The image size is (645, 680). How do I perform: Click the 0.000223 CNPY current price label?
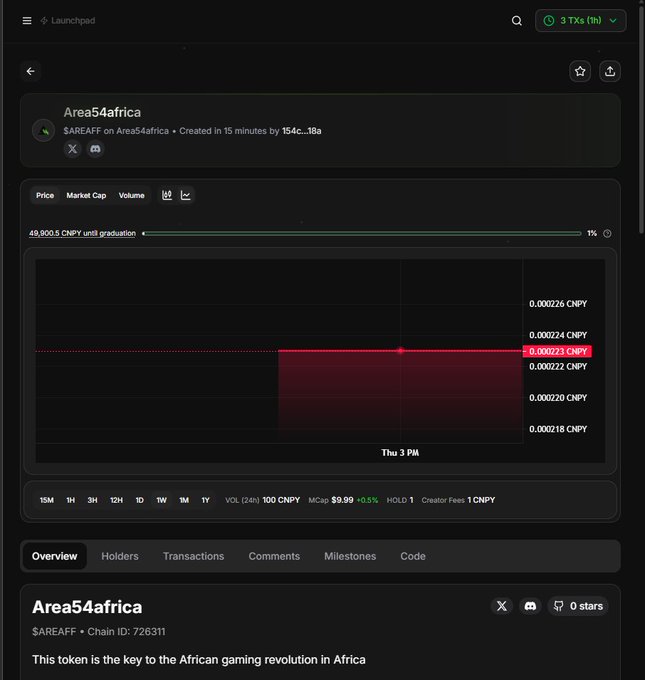[x=557, y=351]
